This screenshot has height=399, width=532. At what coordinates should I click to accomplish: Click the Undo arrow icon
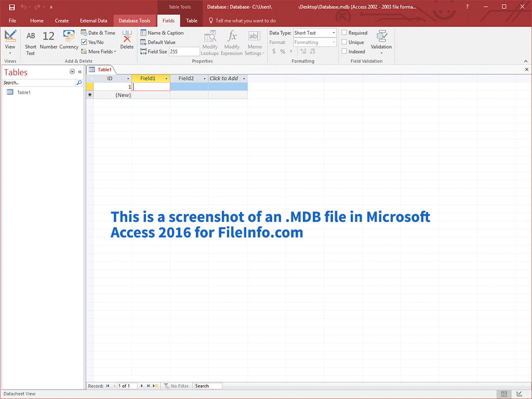point(23,7)
